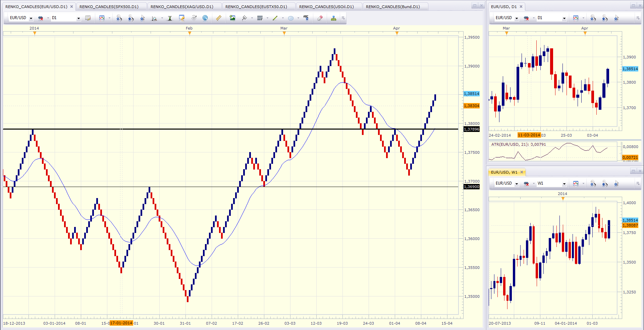Open the D1 timeframe dropdown in the side chart
The image size is (644, 330).
click(564, 18)
